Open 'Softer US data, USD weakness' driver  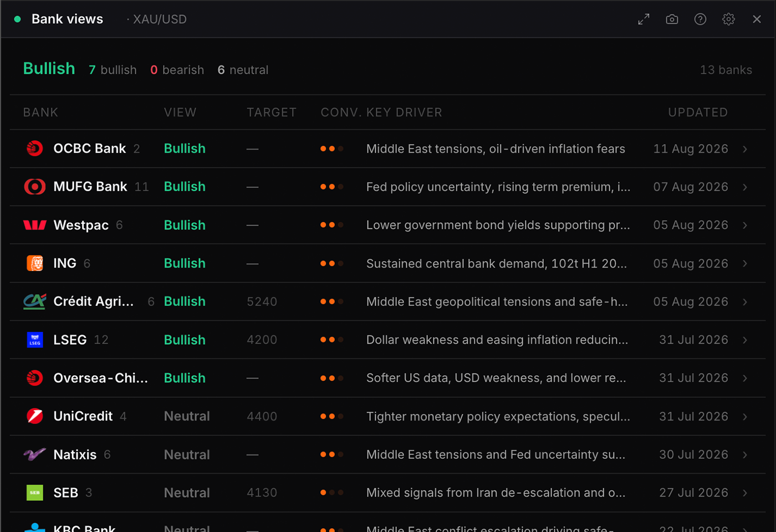[x=496, y=378]
